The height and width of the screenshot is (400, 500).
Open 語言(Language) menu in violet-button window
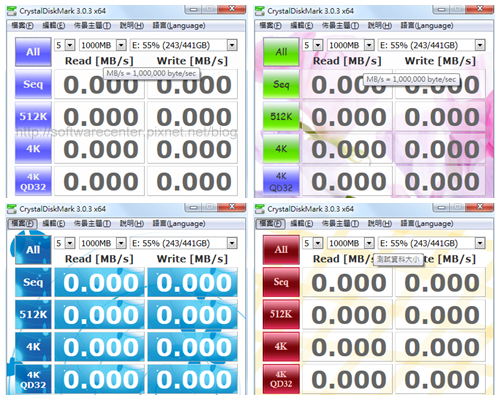tap(179, 26)
